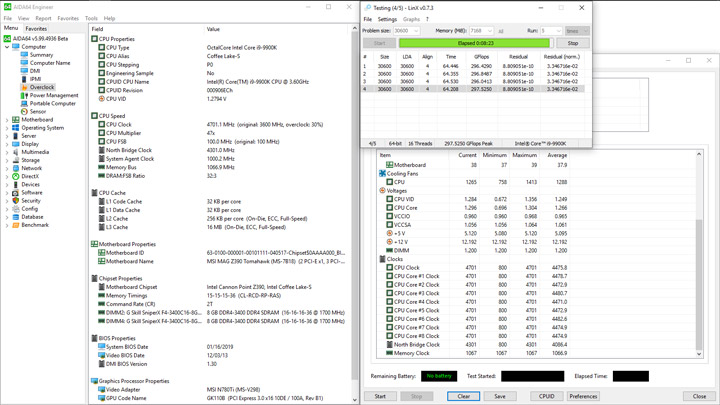
Task: Select the DirectX node icon
Action: [16, 176]
